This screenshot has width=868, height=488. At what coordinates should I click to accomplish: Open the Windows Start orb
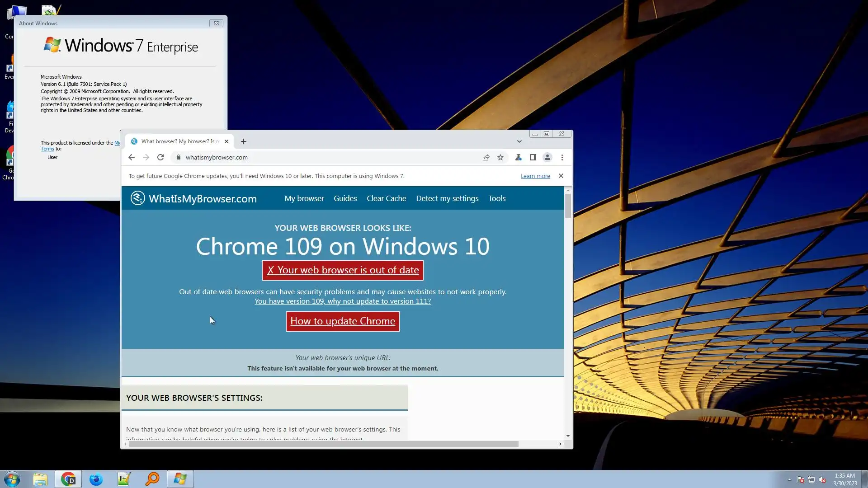[x=12, y=479]
